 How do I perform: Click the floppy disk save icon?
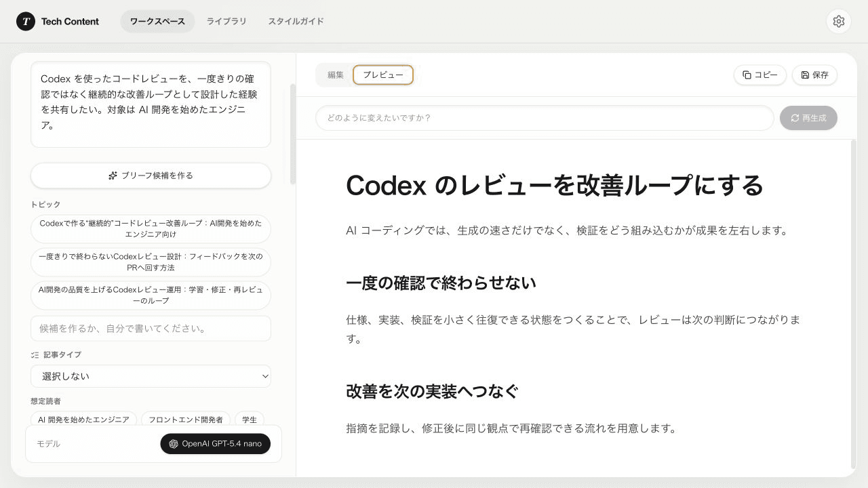coord(805,75)
